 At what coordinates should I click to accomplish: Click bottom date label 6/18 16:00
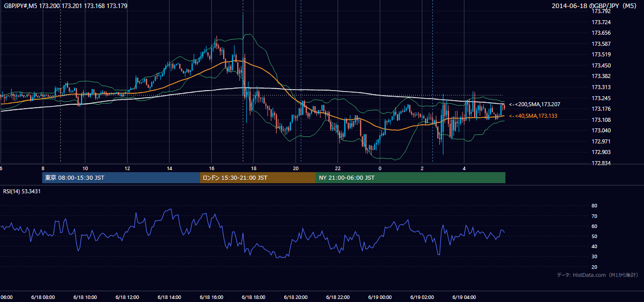point(212,297)
